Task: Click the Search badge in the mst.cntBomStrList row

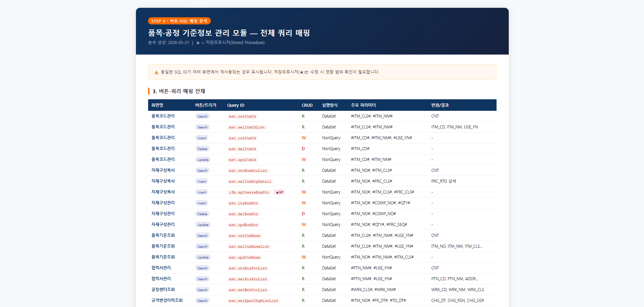Action: [202, 170]
